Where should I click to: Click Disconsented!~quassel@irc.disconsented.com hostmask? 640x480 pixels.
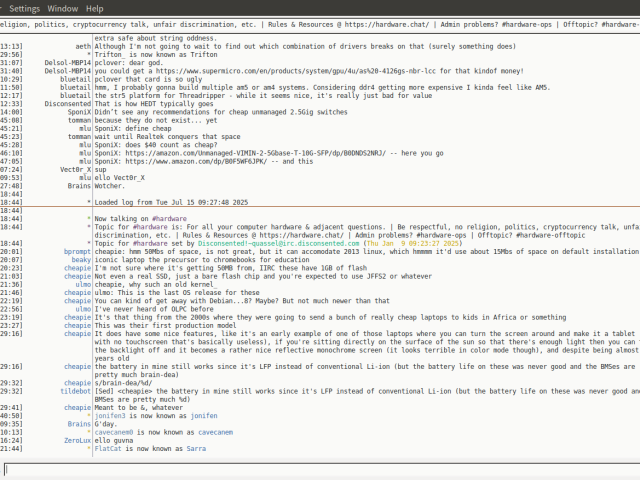pyautogui.click(x=278, y=243)
